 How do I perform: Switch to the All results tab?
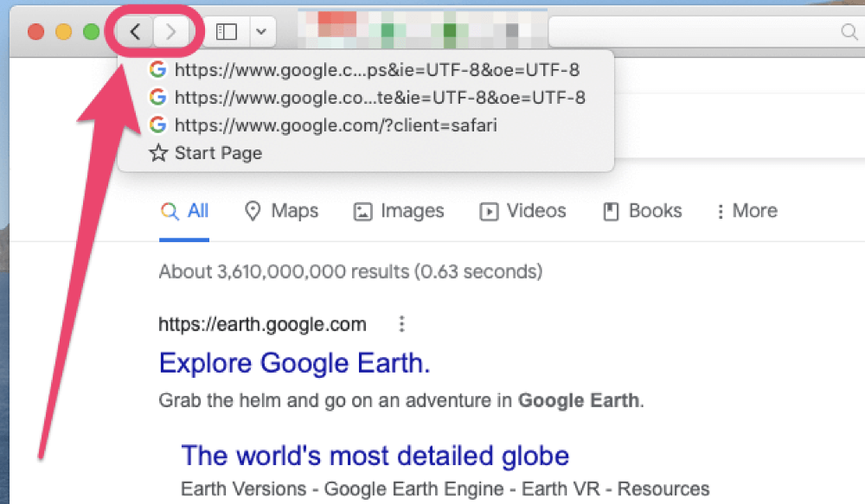[184, 211]
